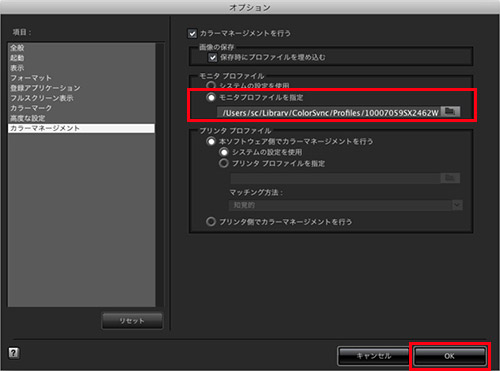Select 表示 in the item list
The width and height of the screenshot is (500, 371).
tap(81, 68)
